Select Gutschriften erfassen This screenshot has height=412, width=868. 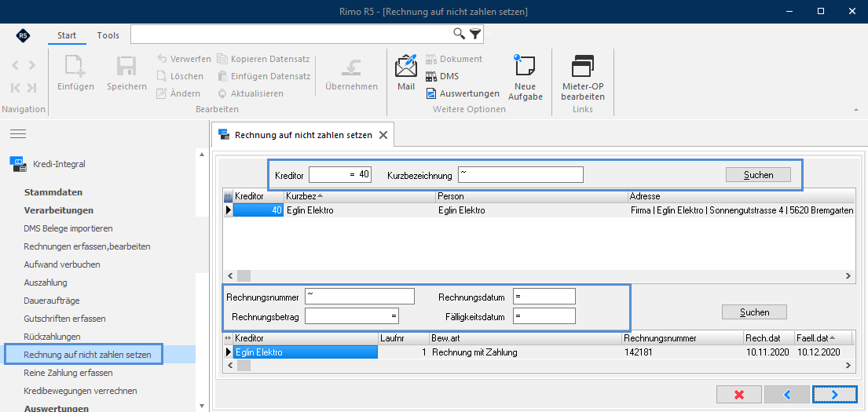pos(64,319)
